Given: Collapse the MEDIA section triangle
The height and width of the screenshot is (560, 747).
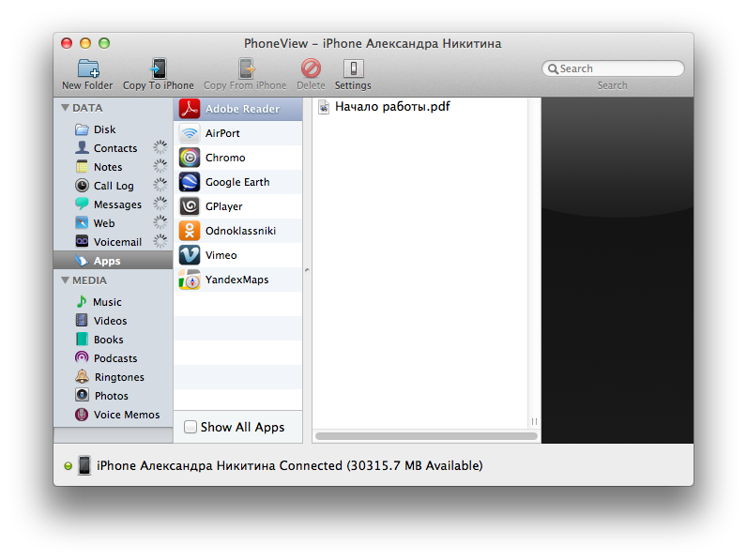Looking at the screenshot, I should coord(65,280).
